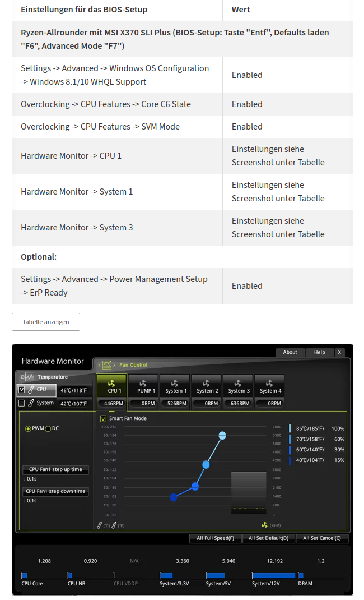The image size is (364, 600).
Task: Click the Wert column header
Action: pyautogui.click(x=241, y=10)
